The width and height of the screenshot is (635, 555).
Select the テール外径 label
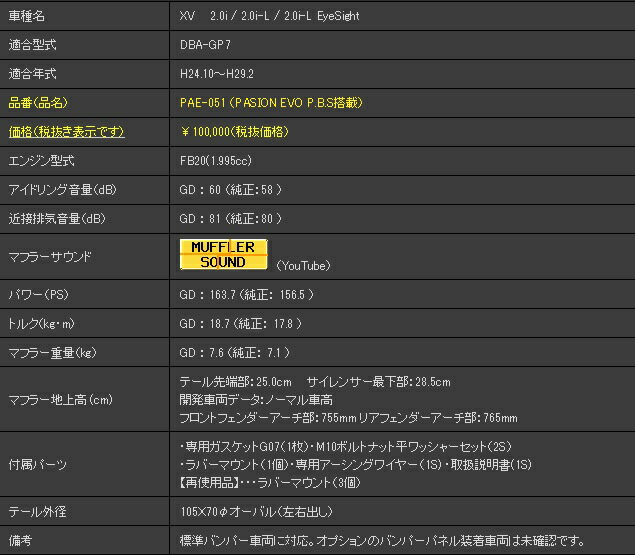pos(37,512)
